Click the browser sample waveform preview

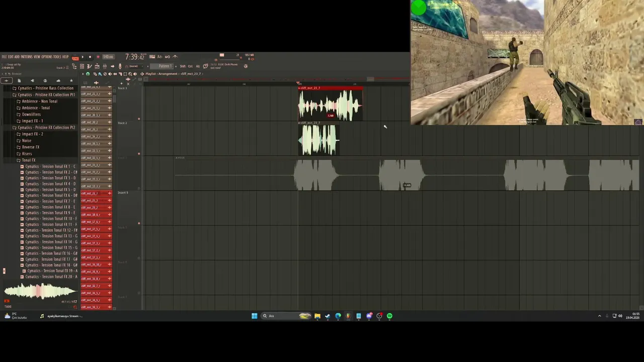pos(40,291)
